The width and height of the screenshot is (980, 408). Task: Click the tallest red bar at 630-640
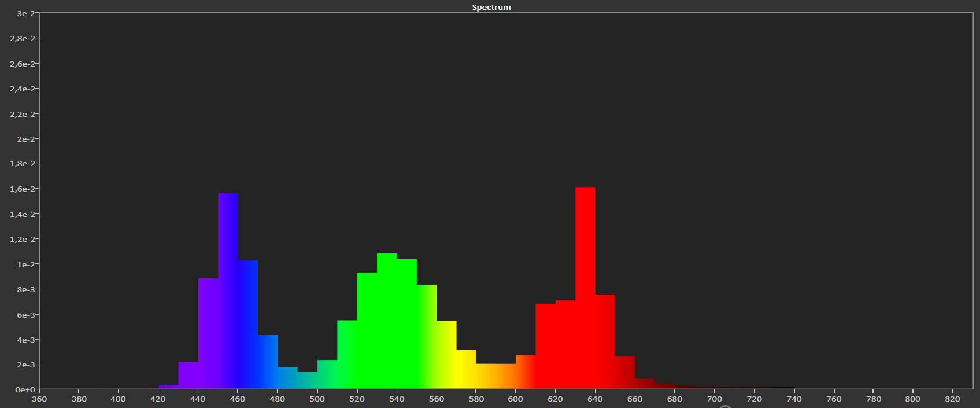coord(585,288)
